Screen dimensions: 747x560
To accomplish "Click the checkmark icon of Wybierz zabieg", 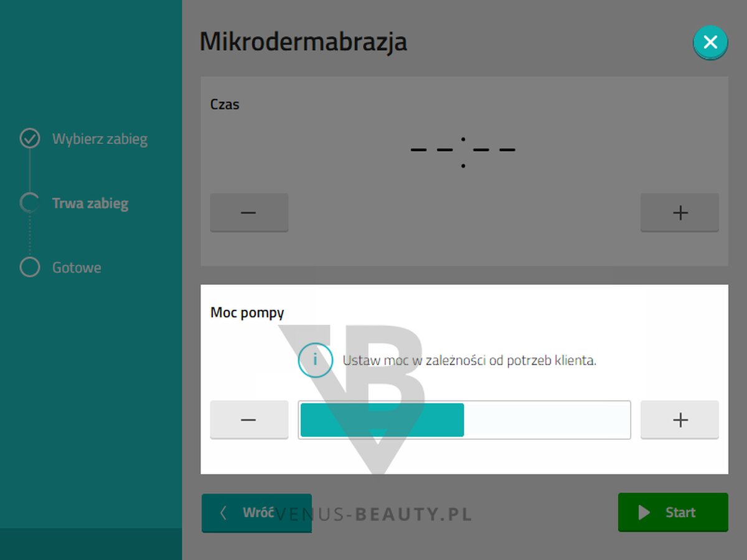I will pos(30,138).
